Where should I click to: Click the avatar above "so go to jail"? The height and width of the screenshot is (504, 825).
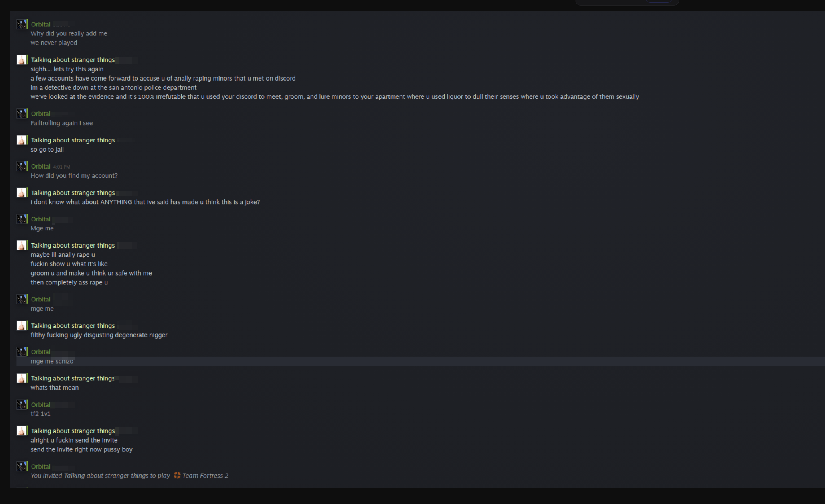[22, 140]
